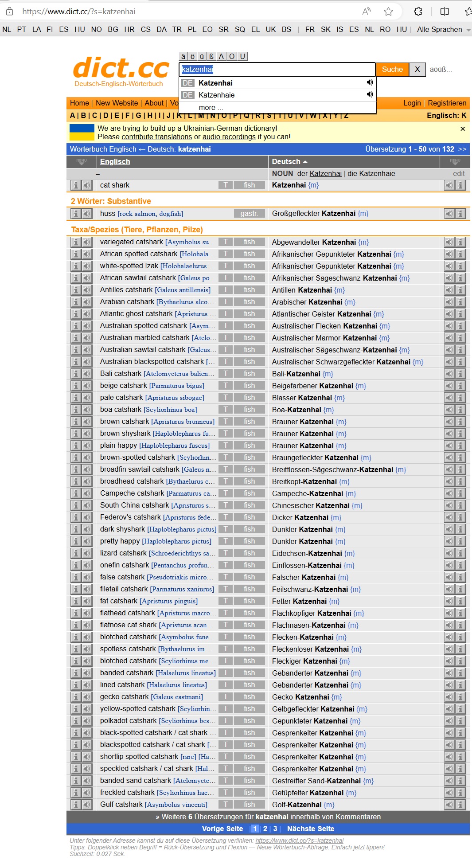
Task: Play audio for Katzenhai autocomplete suggestion
Action: point(370,82)
